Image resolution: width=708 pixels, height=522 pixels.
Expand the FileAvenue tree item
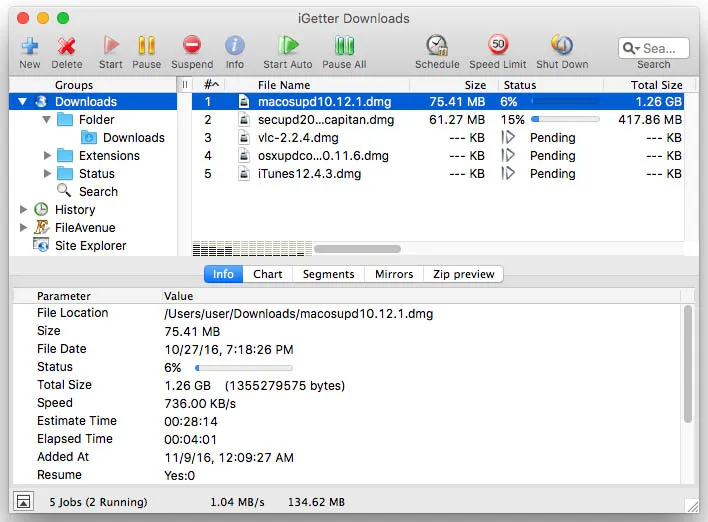24,228
